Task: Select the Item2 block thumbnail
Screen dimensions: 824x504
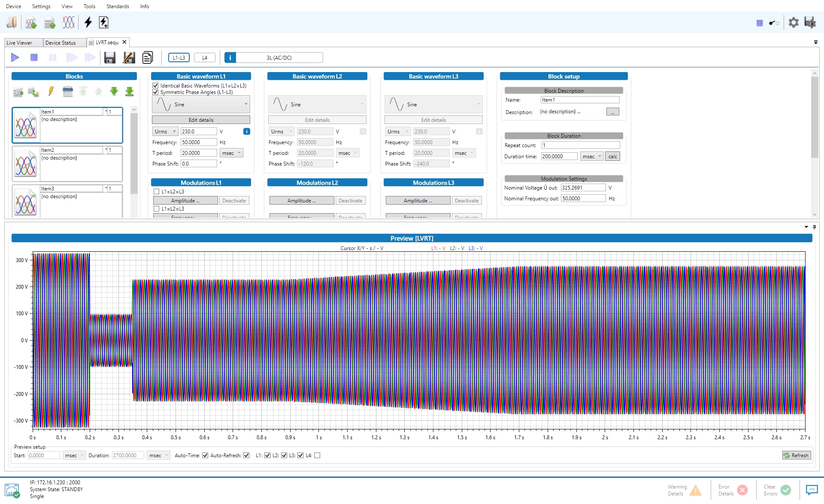Action: pyautogui.click(x=26, y=164)
